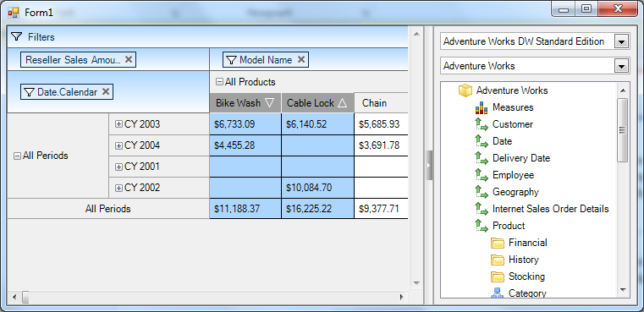Screen dimensions: 644x312
Task: Click the Stocking folder icon
Action: click(x=498, y=276)
